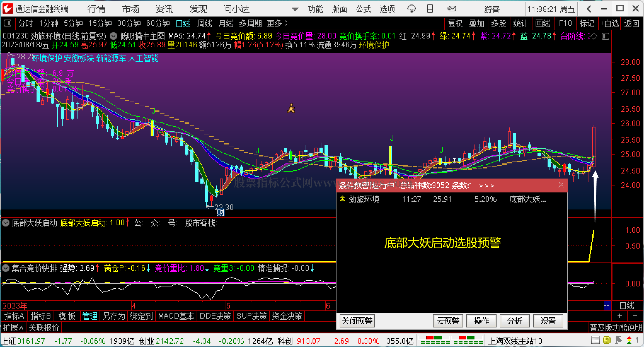Click the news list window icon
This screenshot has height=347, width=644.
click(x=595, y=341)
